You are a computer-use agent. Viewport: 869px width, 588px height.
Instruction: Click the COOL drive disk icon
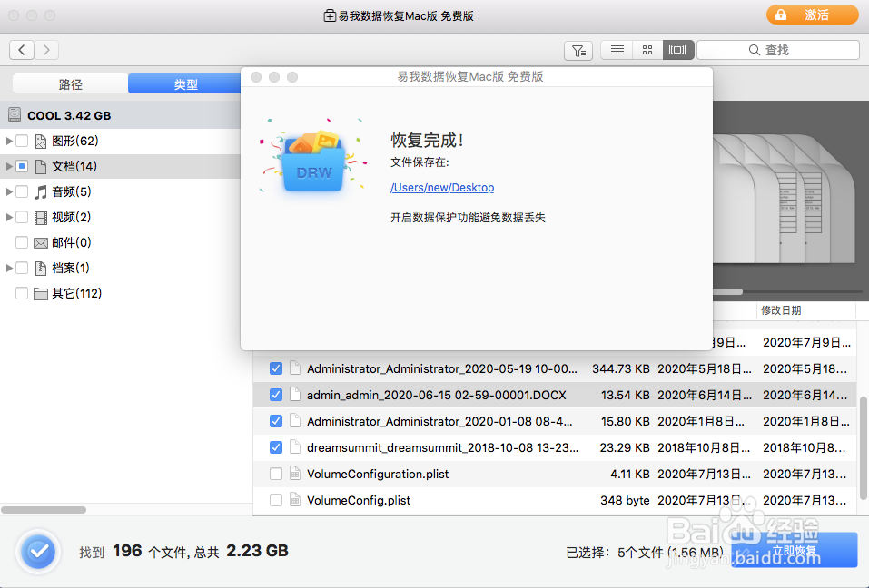[x=15, y=113]
